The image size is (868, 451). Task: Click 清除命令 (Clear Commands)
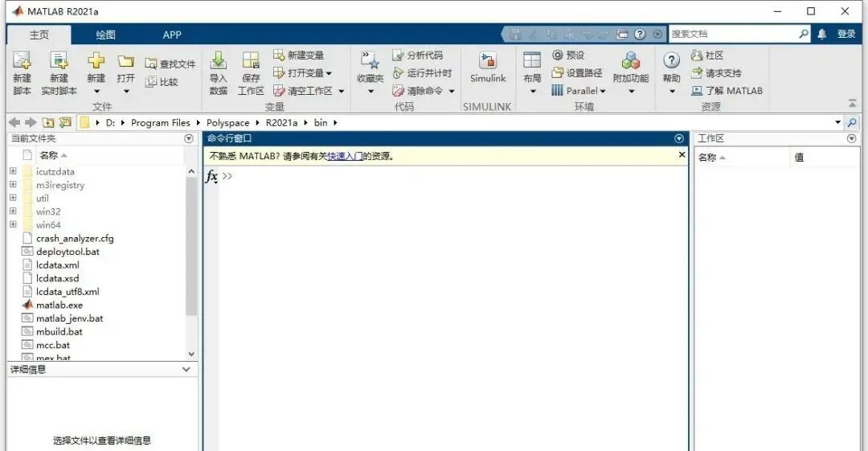(417, 90)
